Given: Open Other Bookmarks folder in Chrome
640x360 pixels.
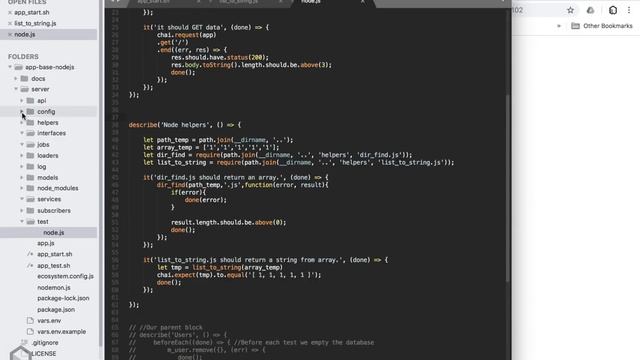Looking at the screenshot, I should (x=602, y=26).
